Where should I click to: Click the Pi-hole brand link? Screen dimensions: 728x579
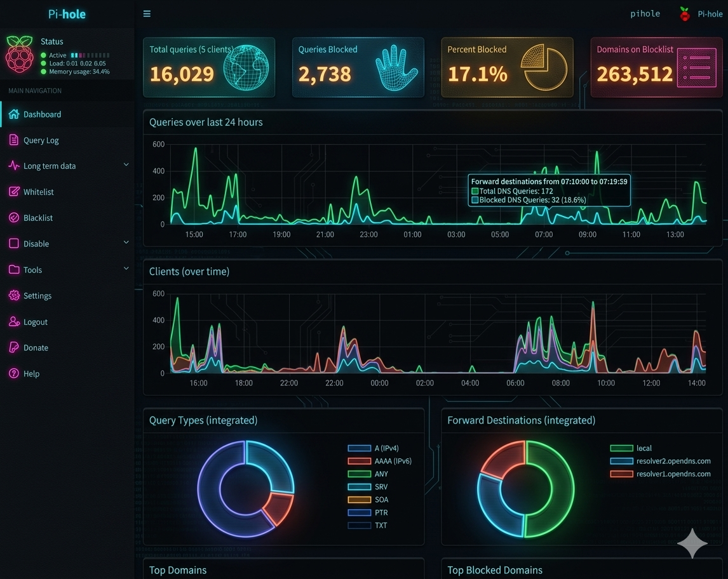point(67,13)
